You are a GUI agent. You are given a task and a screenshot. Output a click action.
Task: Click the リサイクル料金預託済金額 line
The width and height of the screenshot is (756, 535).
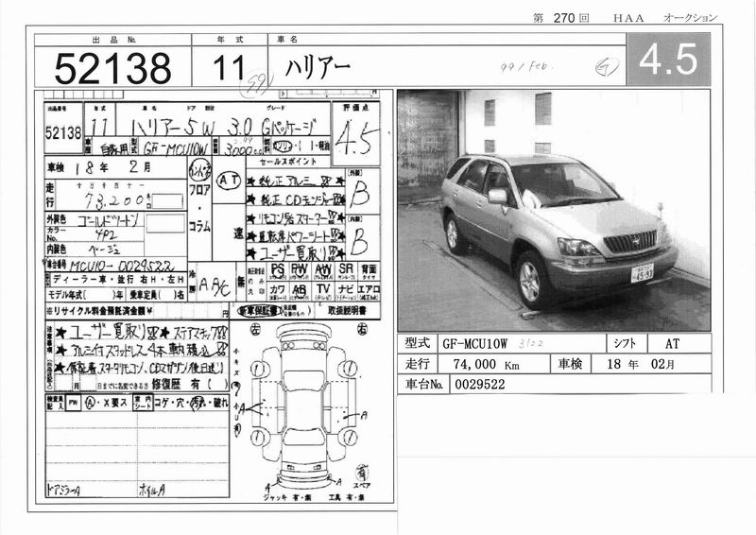pyautogui.click(x=137, y=312)
